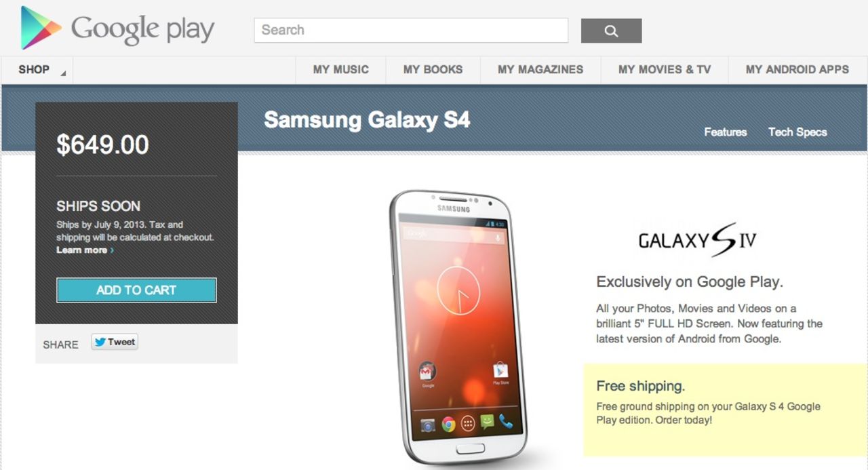Open the Tech Specs link
Viewport: 868px width, 470px height.
(797, 132)
